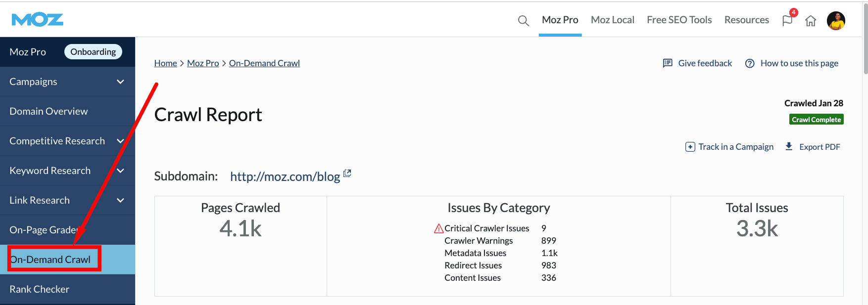Open notifications flag icon
Viewport: 868px width, 305px height.
click(x=787, y=21)
